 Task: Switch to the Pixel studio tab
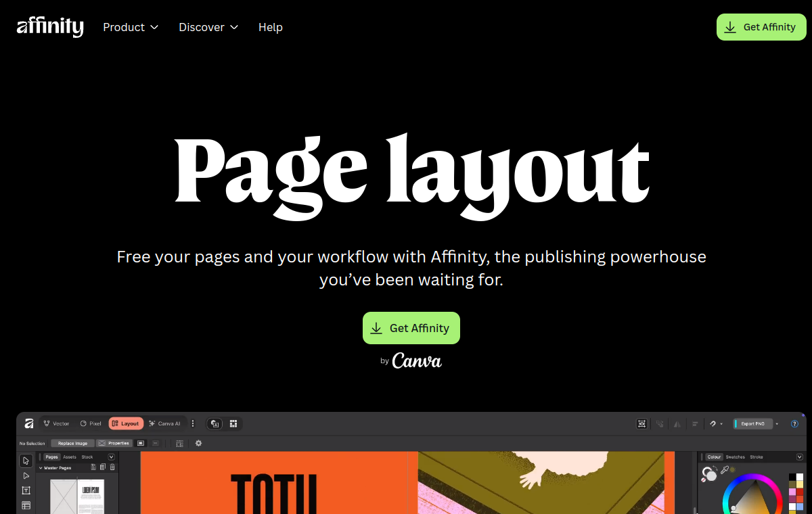click(x=91, y=423)
